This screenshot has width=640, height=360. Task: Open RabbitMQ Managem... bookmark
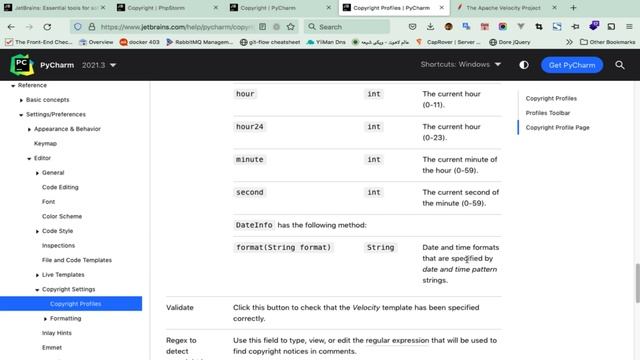click(200, 42)
